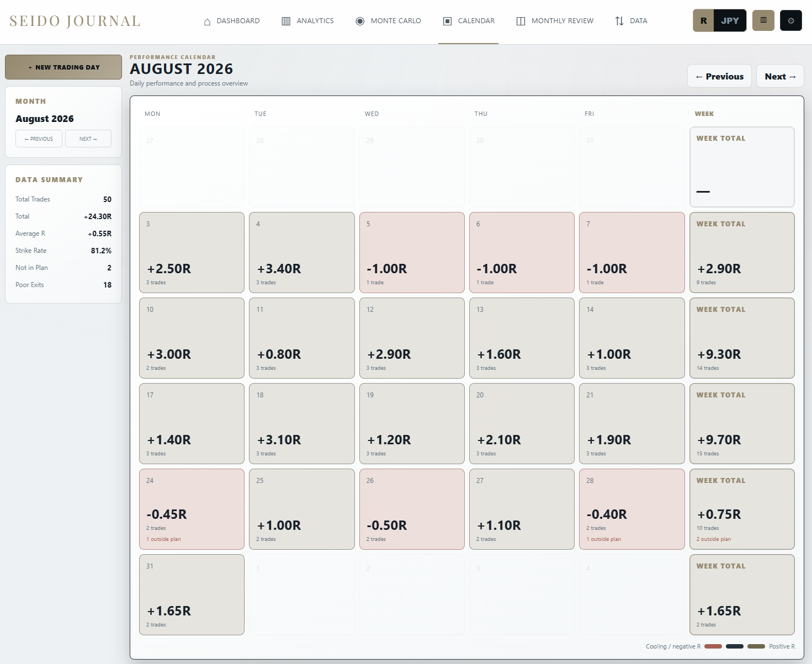Open August 26 day card -0.50R
The height and width of the screenshot is (664, 812).
412,509
